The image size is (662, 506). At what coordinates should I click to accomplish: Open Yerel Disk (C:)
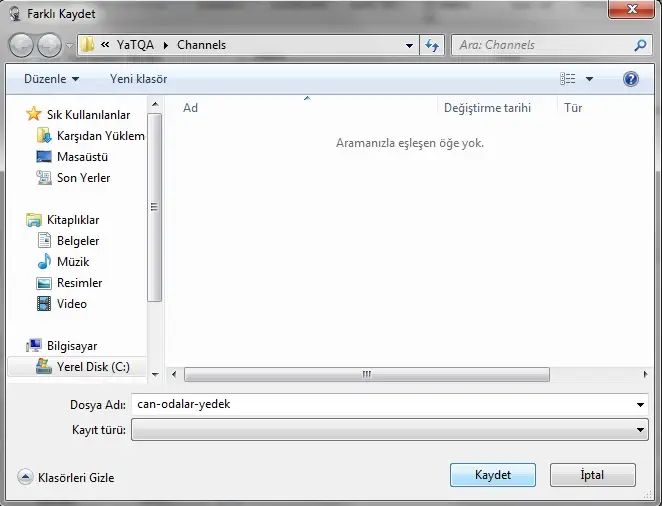[x=93, y=367]
